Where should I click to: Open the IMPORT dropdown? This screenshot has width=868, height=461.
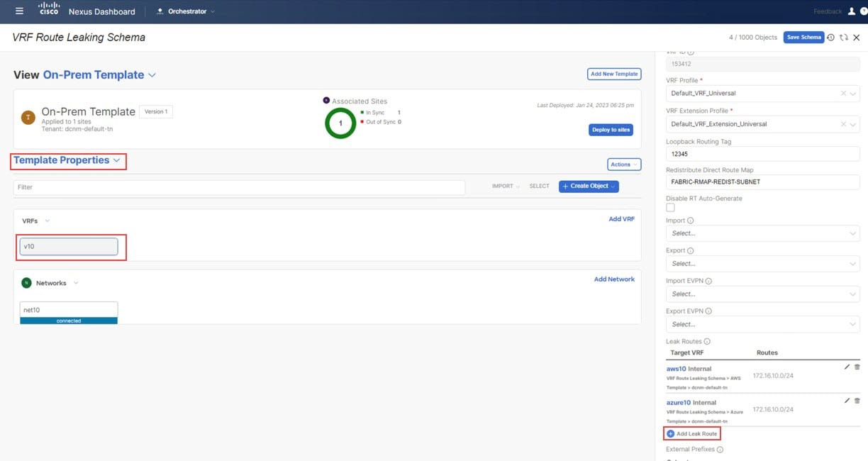tap(506, 187)
